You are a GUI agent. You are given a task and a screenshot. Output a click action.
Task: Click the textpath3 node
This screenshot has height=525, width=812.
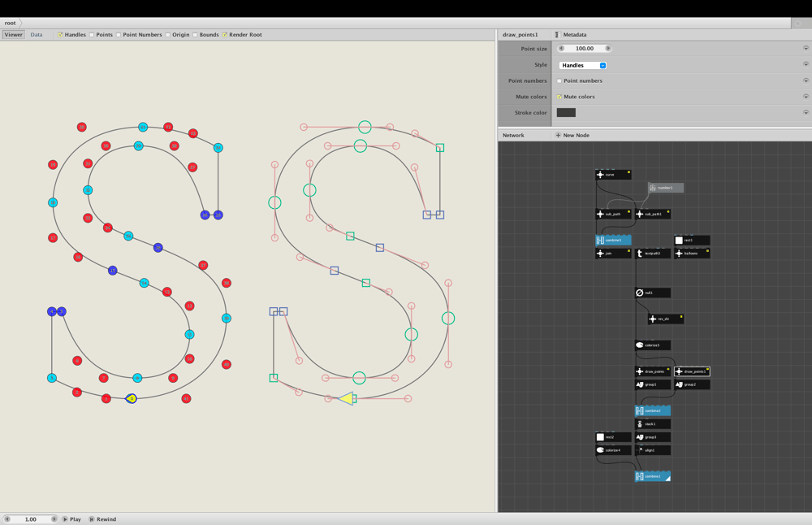[x=653, y=254]
